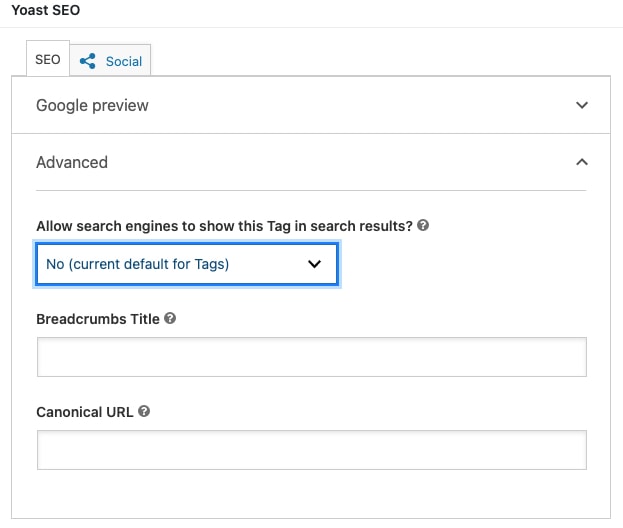The image size is (623, 528).
Task: Expand the Google preview section chevron
Action: tap(582, 105)
